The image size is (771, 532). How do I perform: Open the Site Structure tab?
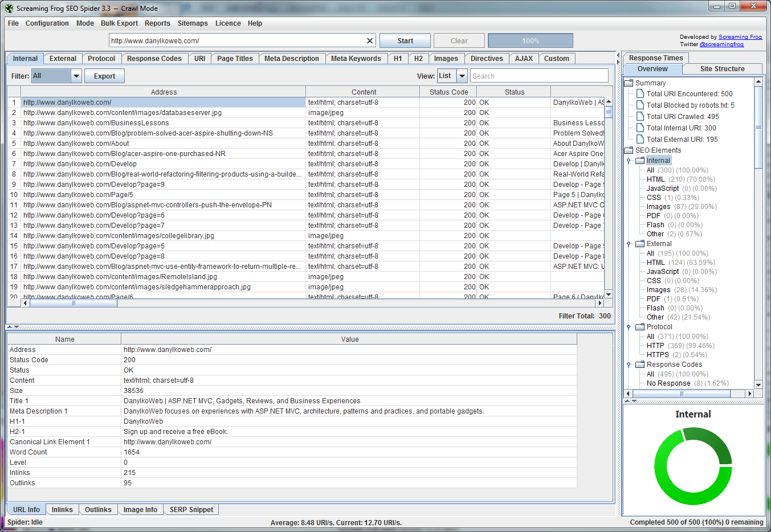[x=722, y=69]
